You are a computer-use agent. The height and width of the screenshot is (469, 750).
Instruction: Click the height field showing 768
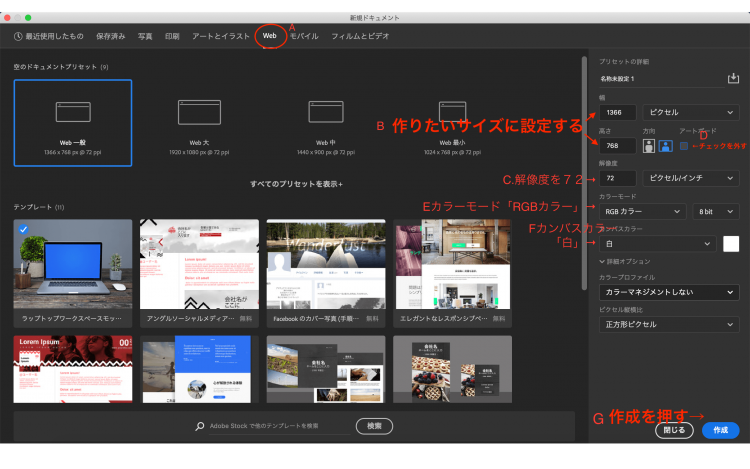pos(618,146)
